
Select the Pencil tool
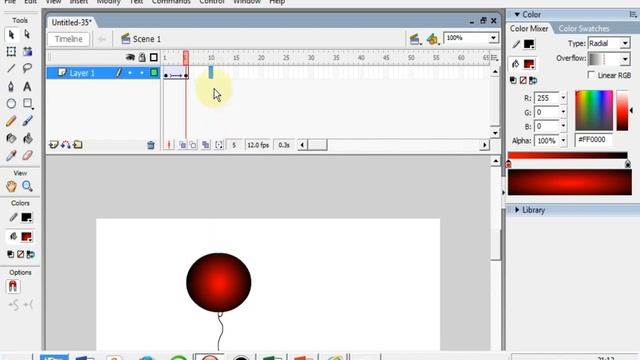[x=11, y=121]
